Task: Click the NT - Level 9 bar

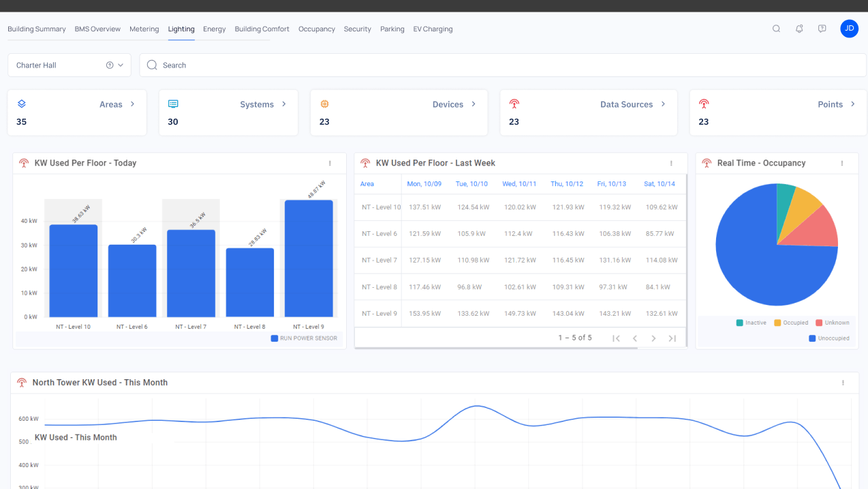Action: click(x=309, y=258)
